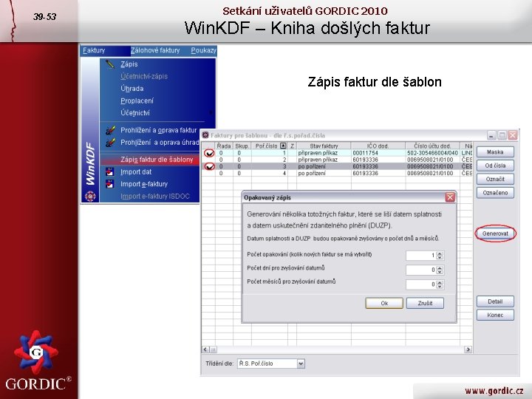The image size is (532, 399).
Task: Click the horizontal scrollbar left arrow
Action: point(205,349)
